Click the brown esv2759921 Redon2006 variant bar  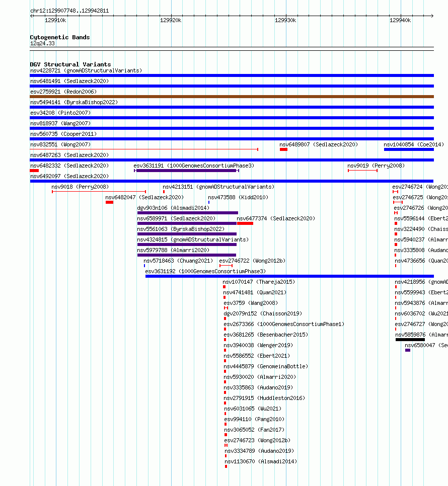(x=232, y=97)
